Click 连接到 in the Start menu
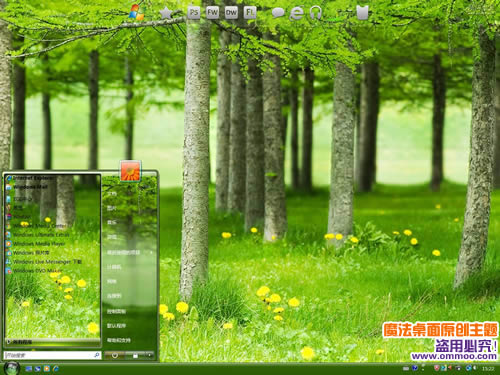The image size is (500, 375). (x=114, y=296)
